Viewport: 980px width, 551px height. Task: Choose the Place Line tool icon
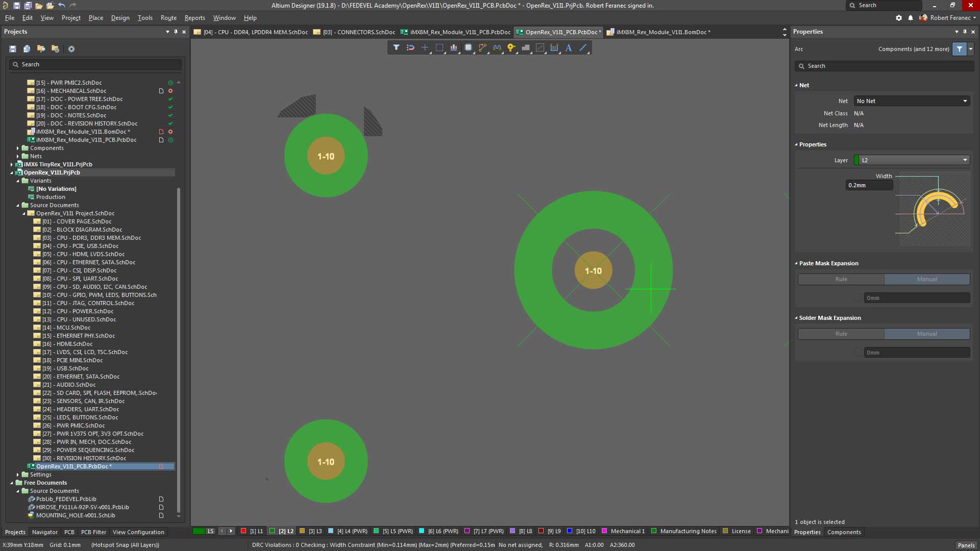tap(583, 47)
